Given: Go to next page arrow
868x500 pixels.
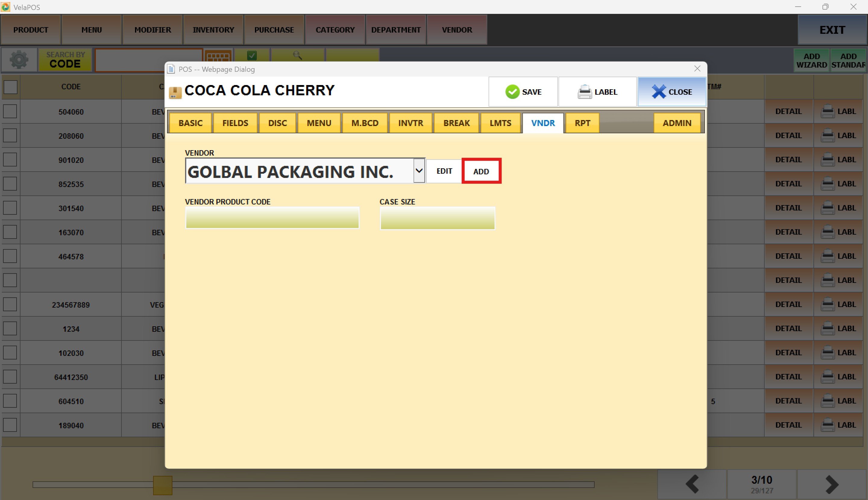Looking at the screenshot, I should tap(832, 484).
